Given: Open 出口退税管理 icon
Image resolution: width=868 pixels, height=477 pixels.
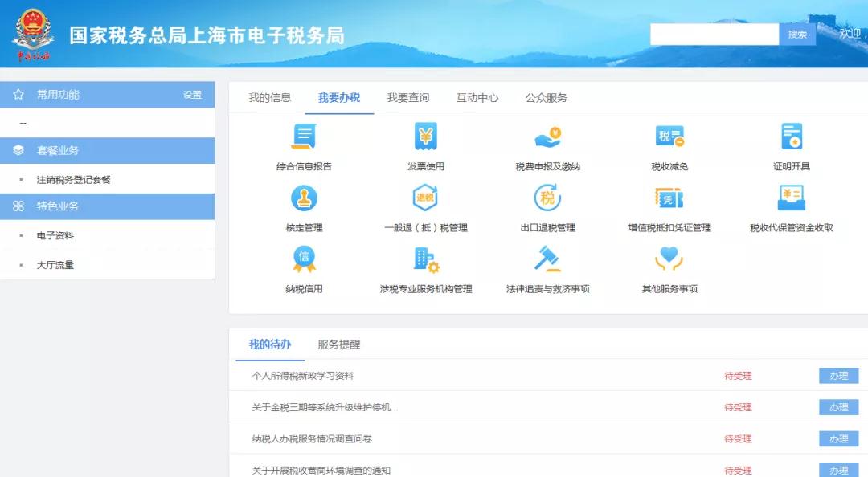Looking at the screenshot, I should pyautogui.click(x=547, y=198).
